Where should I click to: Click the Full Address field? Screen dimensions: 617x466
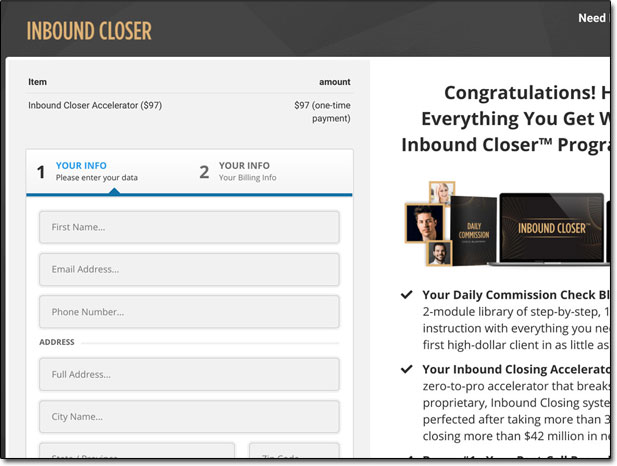[x=189, y=374]
